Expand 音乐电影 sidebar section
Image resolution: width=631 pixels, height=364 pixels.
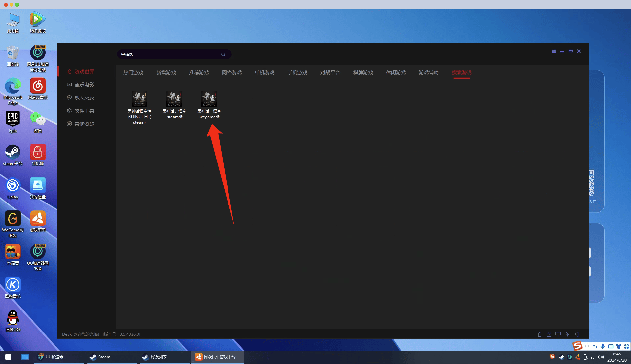coord(83,84)
